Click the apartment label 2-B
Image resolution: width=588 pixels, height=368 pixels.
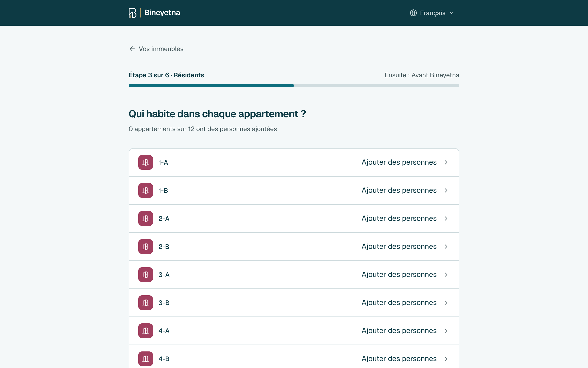[x=164, y=247]
